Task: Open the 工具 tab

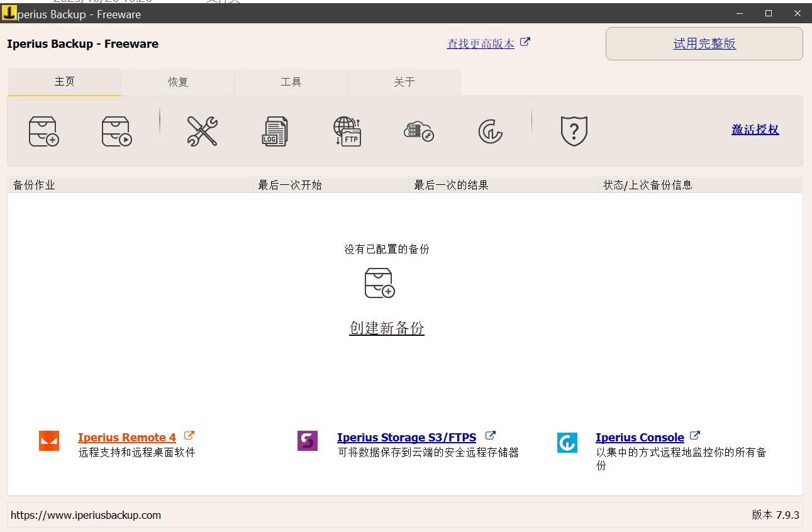Action: point(291,82)
